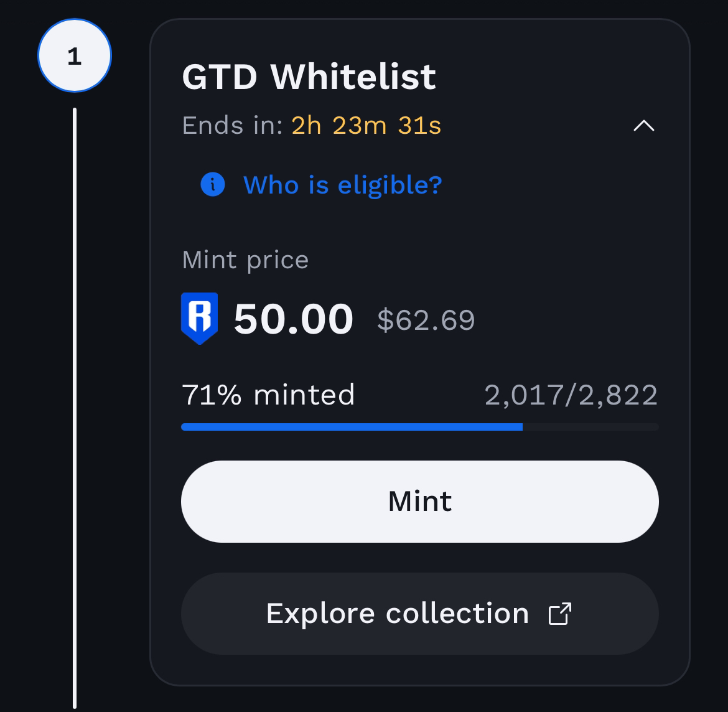
Task: Click the blue minting progress bar
Action: click(352, 427)
